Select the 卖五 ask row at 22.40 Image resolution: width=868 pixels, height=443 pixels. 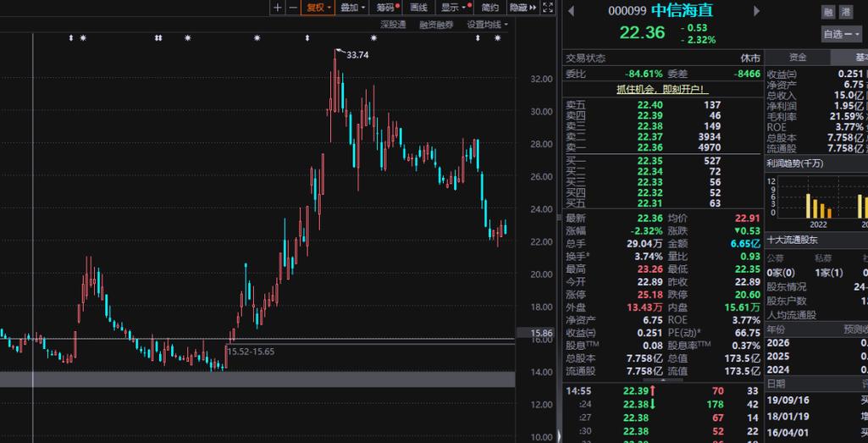click(662, 105)
